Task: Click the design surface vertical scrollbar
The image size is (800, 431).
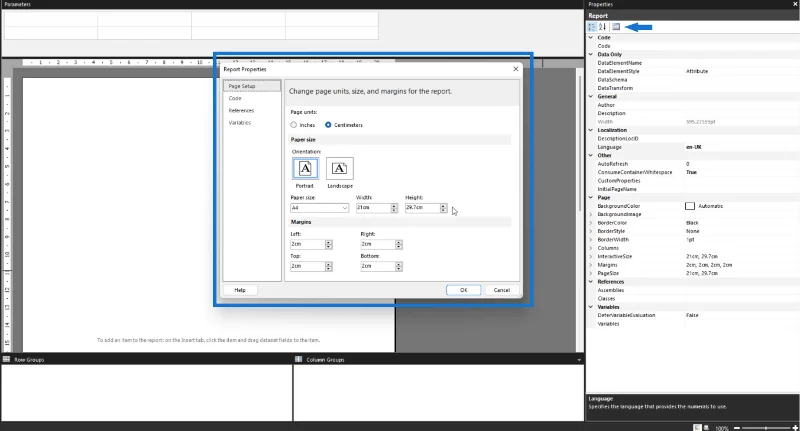Action: [580, 143]
